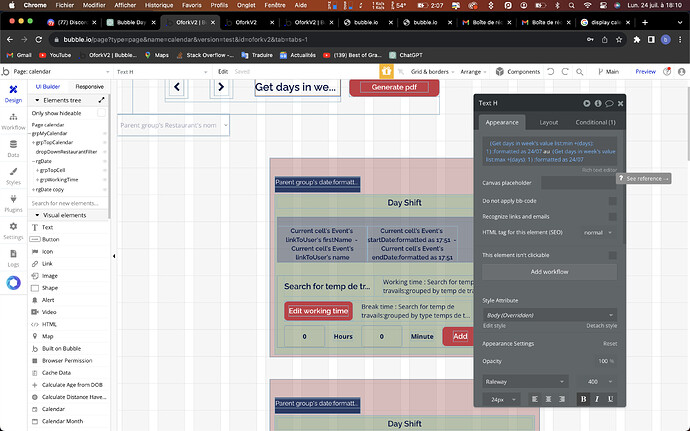Open the search magnifier in editor toolbar
This screenshot has height=431, width=690.
coord(580,72)
